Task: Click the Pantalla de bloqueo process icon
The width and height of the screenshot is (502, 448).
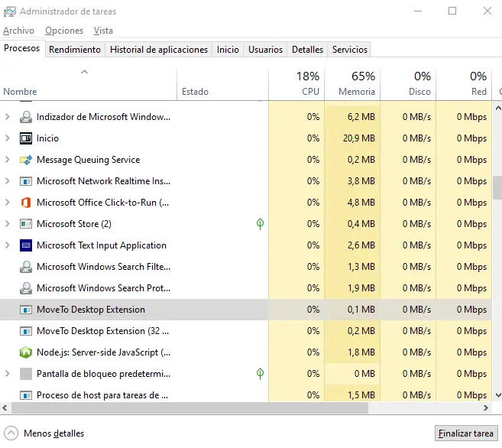Action: click(x=25, y=374)
